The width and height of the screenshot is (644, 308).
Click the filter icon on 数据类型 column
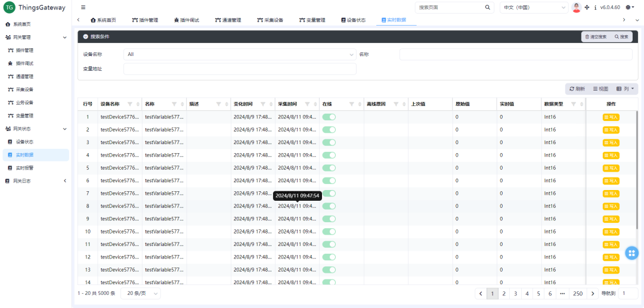point(573,104)
